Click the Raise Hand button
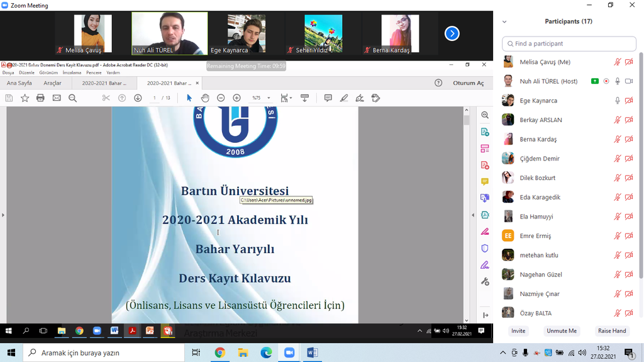 (611, 331)
